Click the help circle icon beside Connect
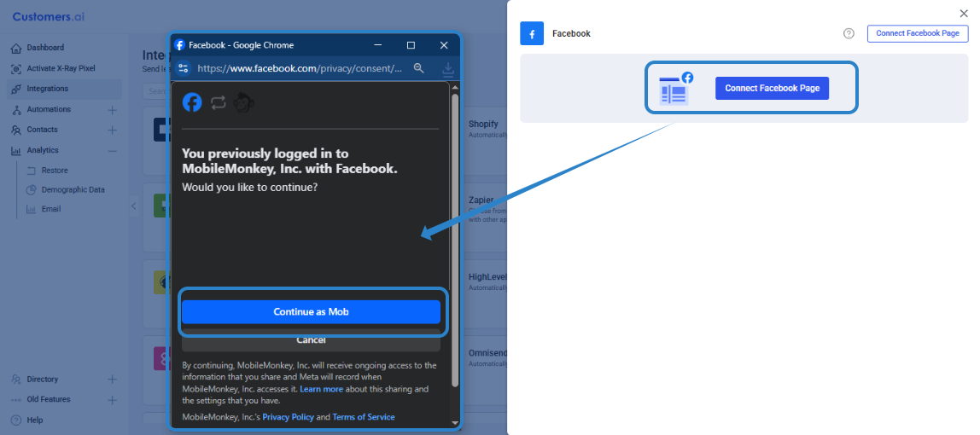 pyautogui.click(x=849, y=34)
